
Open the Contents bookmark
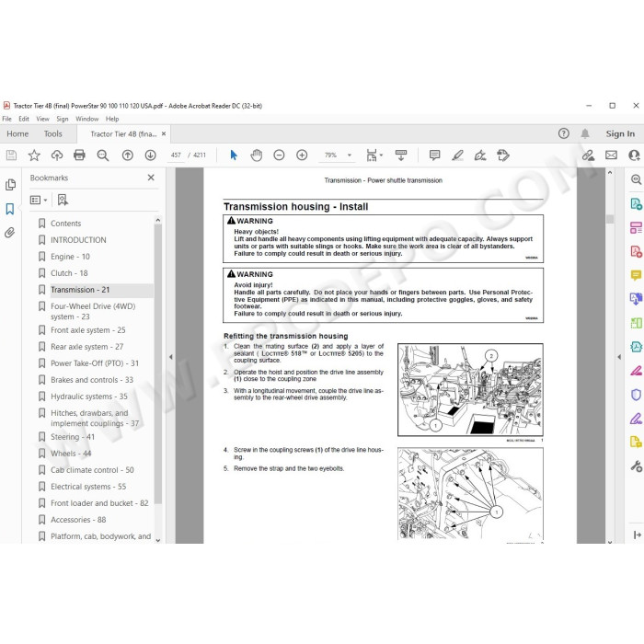(65, 224)
